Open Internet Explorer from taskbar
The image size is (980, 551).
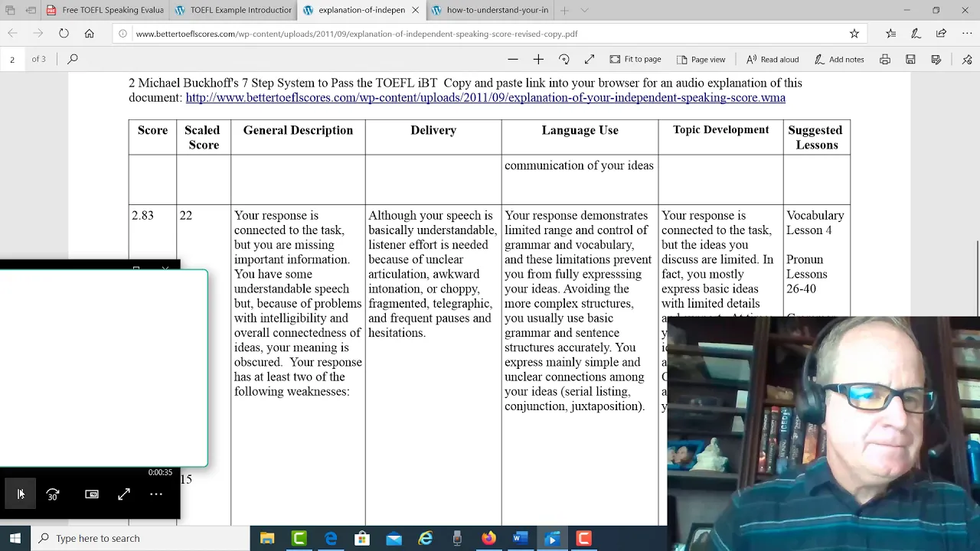[426, 539]
